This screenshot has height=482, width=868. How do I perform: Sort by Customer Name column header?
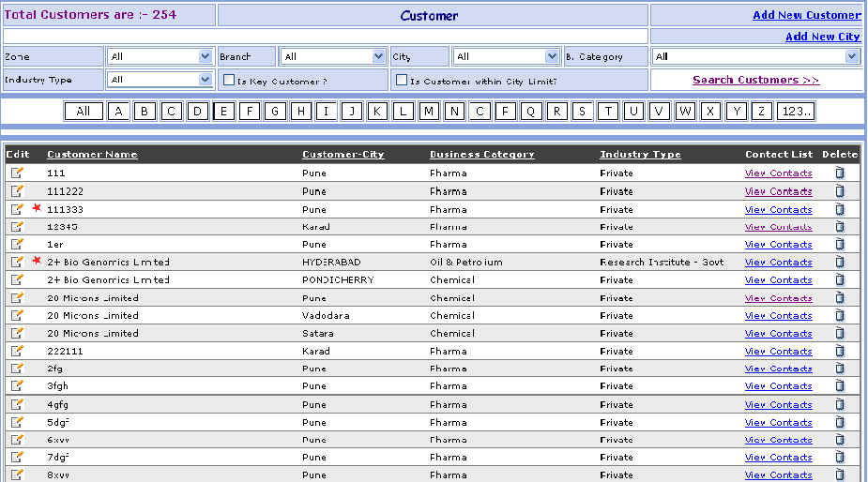[92, 155]
